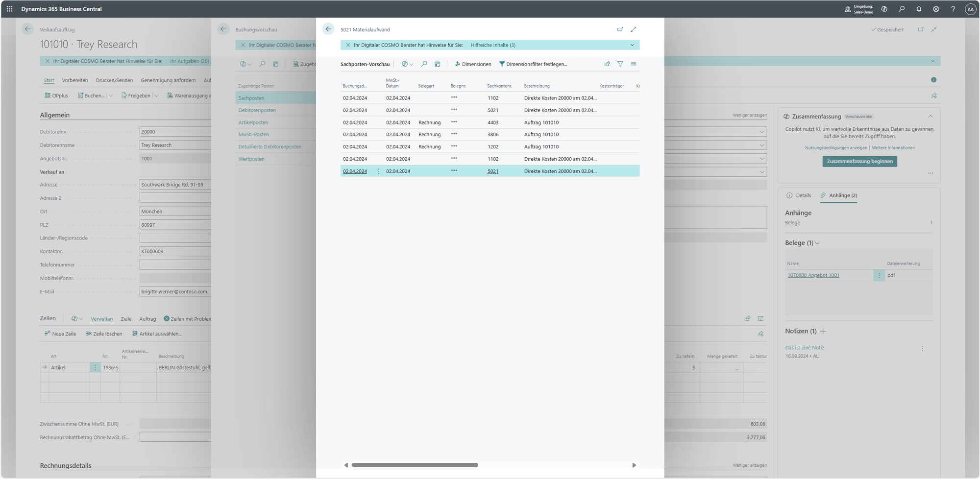The height and width of the screenshot is (479, 980).
Task: Open 5021 Materialaufwand page in new window
Action: pyautogui.click(x=620, y=29)
